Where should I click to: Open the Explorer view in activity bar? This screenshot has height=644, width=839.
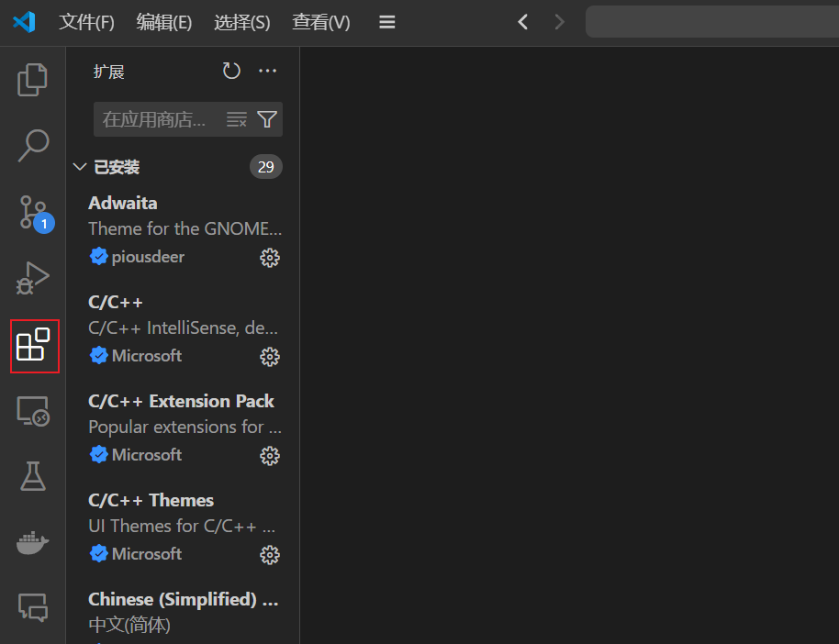[33, 80]
